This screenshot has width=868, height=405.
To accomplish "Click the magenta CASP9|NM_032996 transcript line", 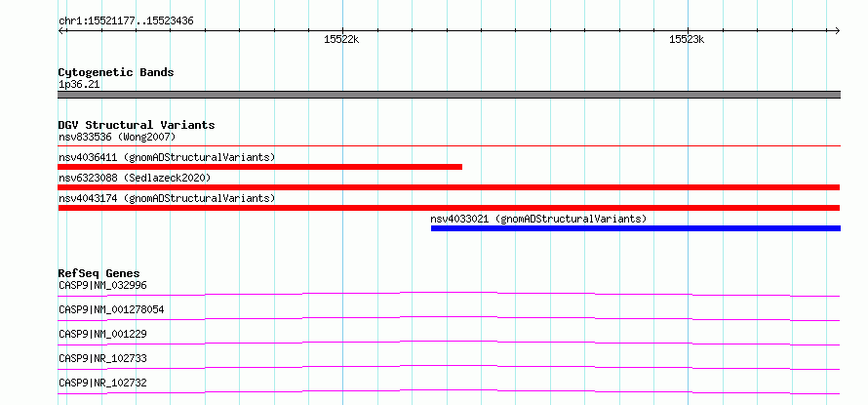I will 449,294.
